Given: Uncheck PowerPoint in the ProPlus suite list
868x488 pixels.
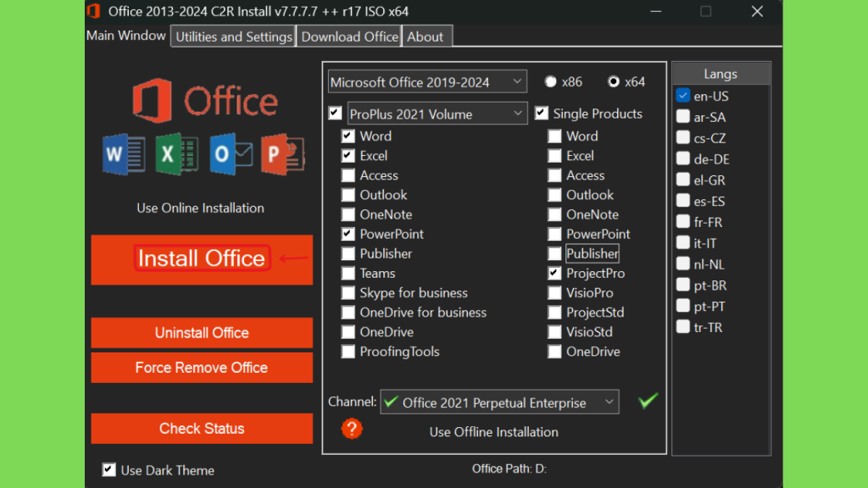Looking at the screenshot, I should [348, 234].
